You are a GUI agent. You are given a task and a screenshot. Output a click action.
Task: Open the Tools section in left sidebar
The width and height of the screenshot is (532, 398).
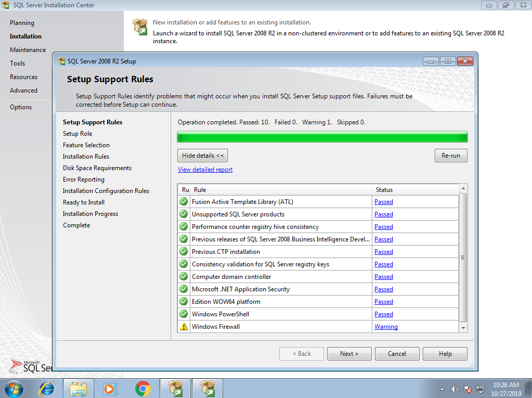pyautogui.click(x=17, y=63)
